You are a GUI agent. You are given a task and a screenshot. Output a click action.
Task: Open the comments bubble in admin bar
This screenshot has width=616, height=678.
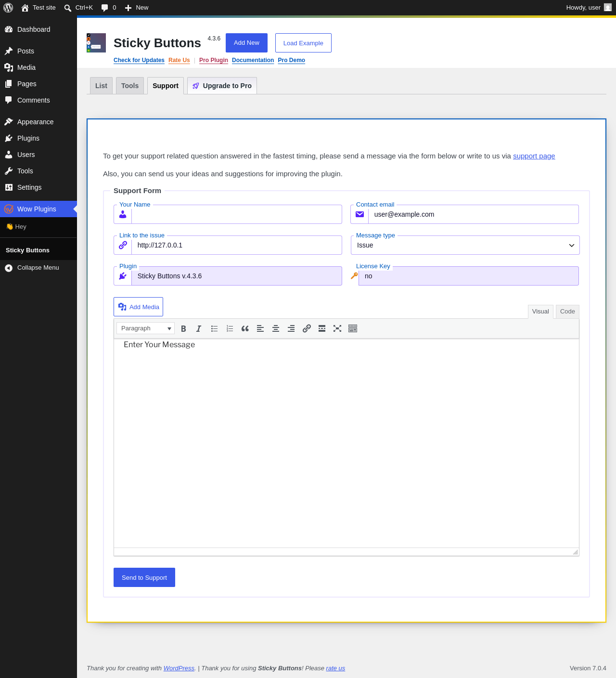109,8
